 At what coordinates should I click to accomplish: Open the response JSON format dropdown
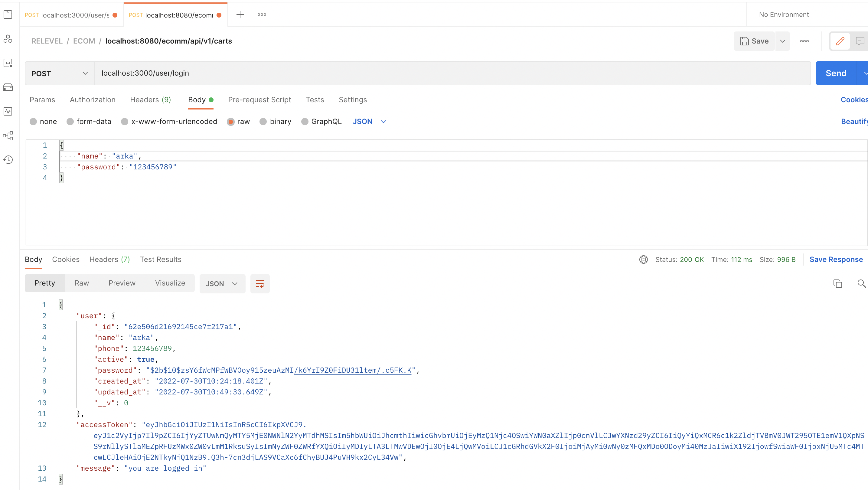(222, 284)
